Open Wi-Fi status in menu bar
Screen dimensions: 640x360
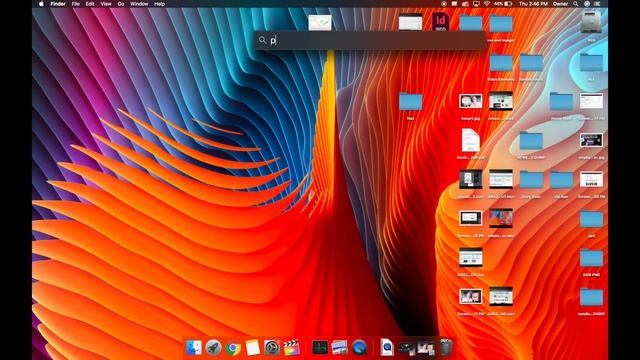click(x=487, y=4)
